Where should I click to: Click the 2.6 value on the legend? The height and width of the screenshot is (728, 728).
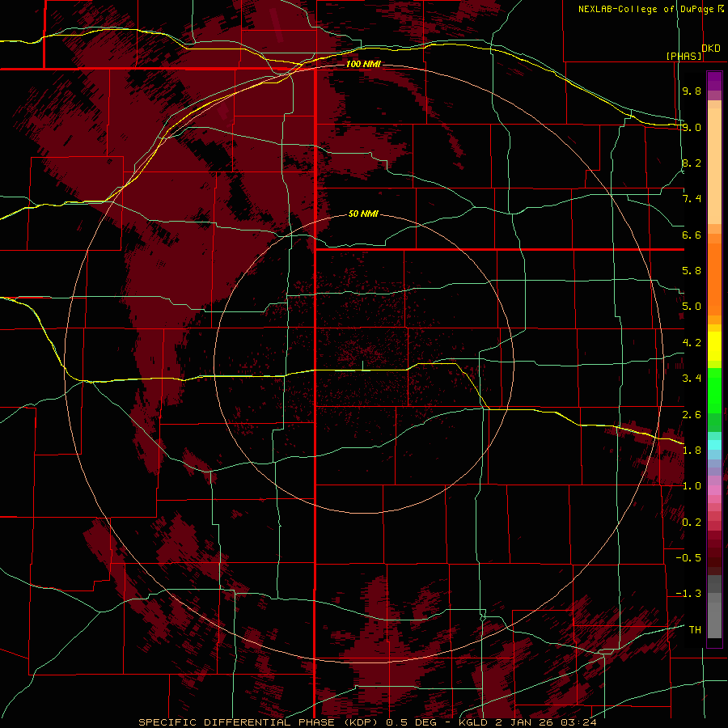click(x=692, y=415)
